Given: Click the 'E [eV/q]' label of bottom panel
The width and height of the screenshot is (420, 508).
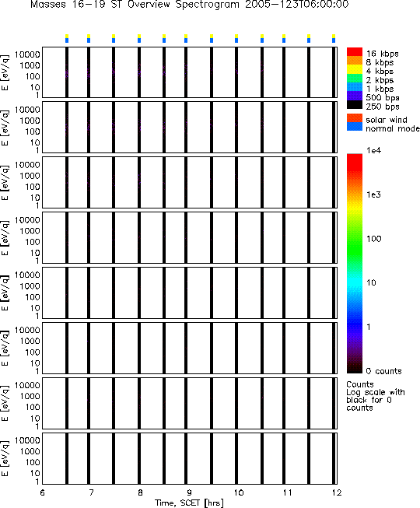Looking at the screenshot, I should 5,459.
